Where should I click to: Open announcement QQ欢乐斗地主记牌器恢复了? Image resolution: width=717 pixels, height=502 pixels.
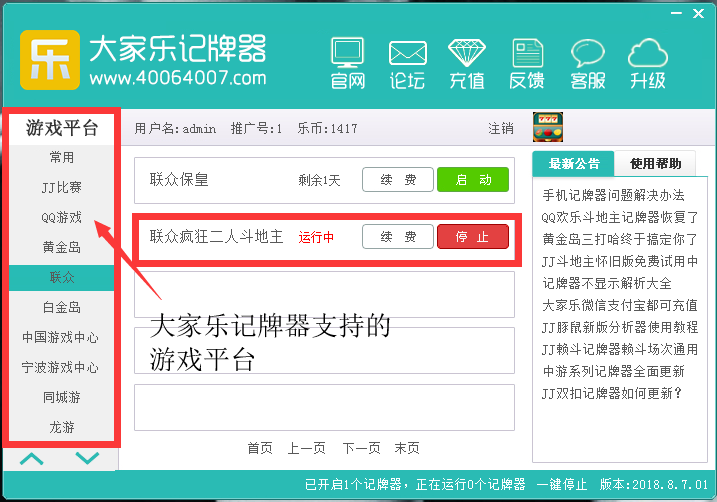click(x=620, y=218)
